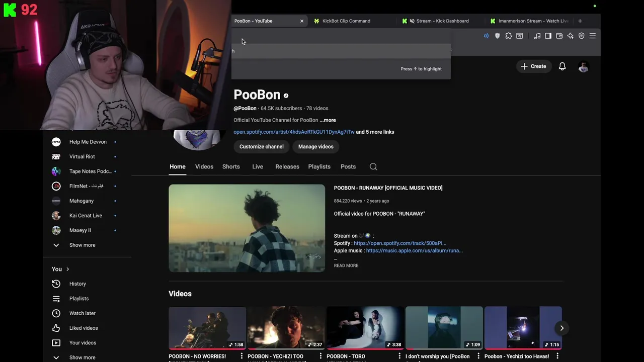Close the PooBon - YouTube tab
The width and height of the screenshot is (644, 362).
302,21
